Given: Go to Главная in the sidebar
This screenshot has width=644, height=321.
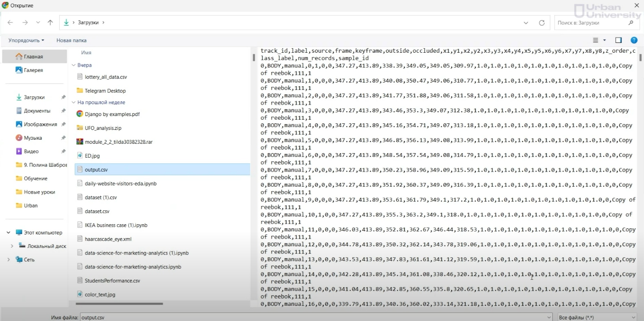Looking at the screenshot, I should pyautogui.click(x=33, y=57).
